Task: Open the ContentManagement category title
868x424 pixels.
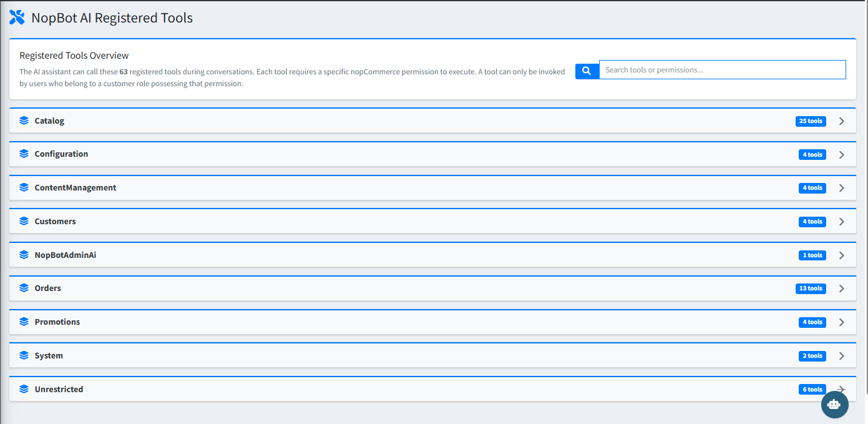Action: pyautogui.click(x=76, y=187)
